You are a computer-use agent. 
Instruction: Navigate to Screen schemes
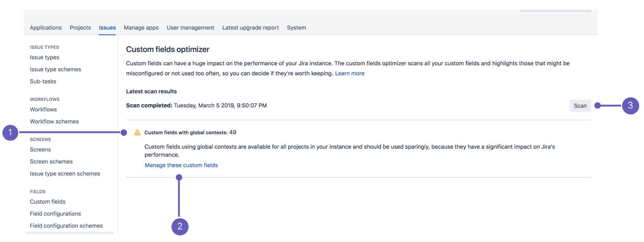click(51, 162)
